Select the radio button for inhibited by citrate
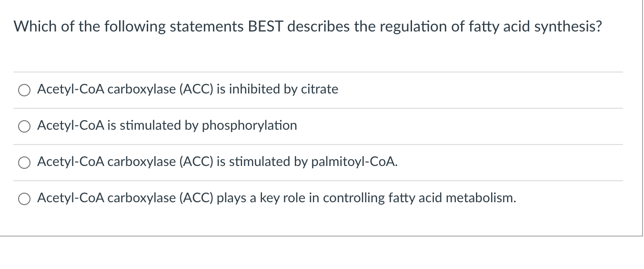 pyautogui.click(x=24, y=90)
